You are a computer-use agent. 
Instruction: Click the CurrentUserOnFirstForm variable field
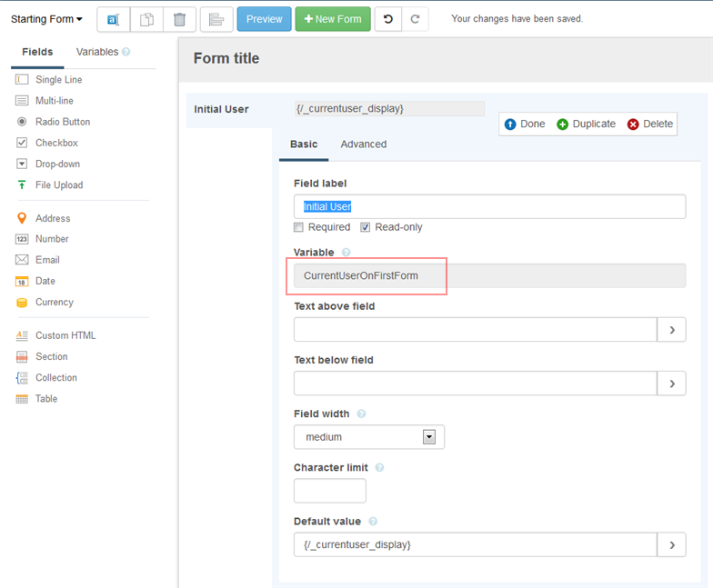click(x=489, y=276)
